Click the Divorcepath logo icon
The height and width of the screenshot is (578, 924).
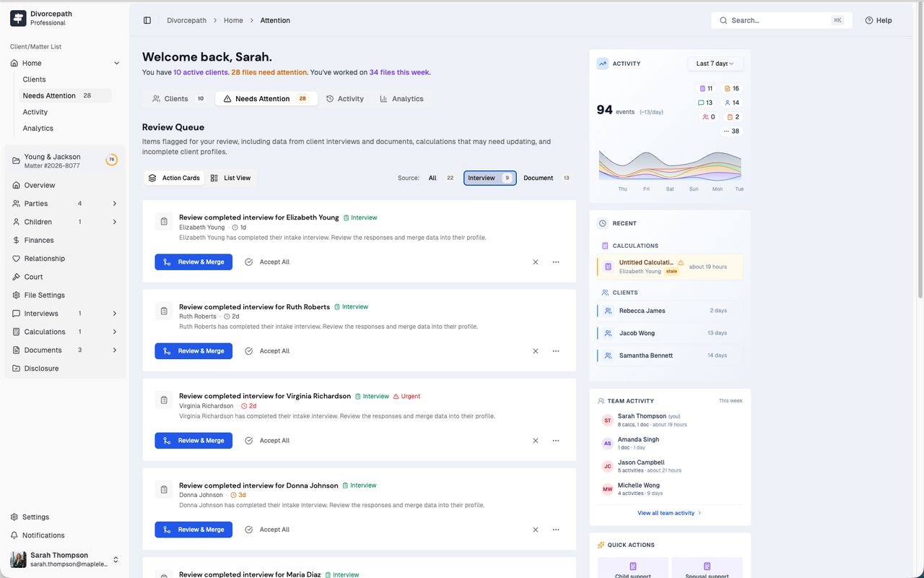(18, 18)
